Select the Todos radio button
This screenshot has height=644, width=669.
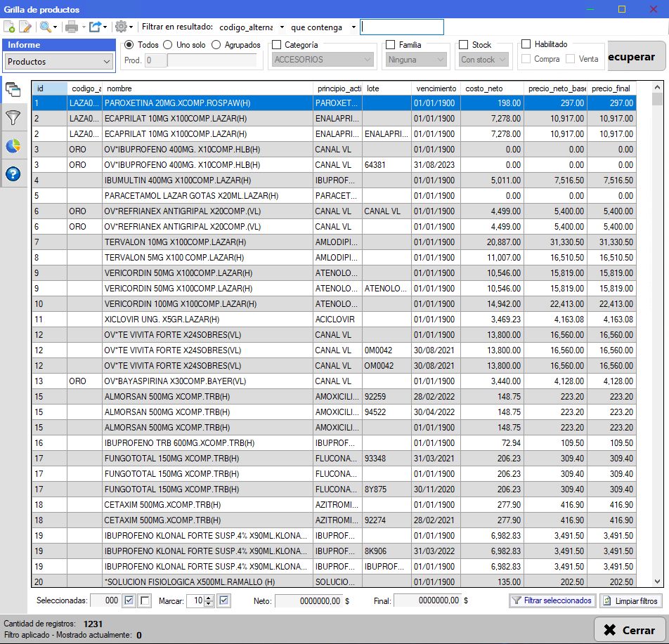coord(129,45)
